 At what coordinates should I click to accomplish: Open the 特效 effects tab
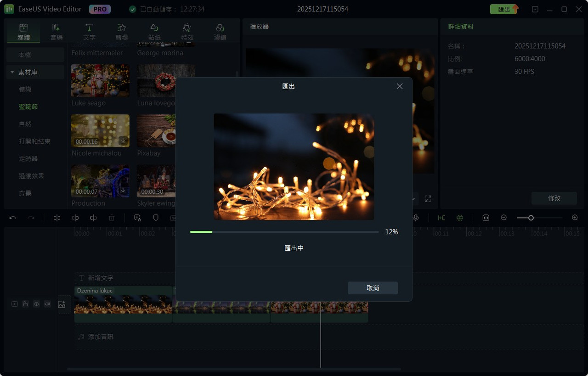click(187, 32)
